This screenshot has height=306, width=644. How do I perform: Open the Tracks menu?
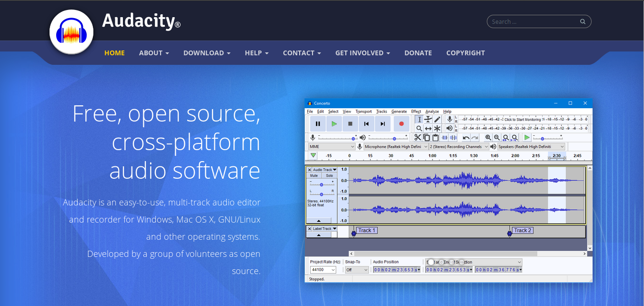point(382,112)
